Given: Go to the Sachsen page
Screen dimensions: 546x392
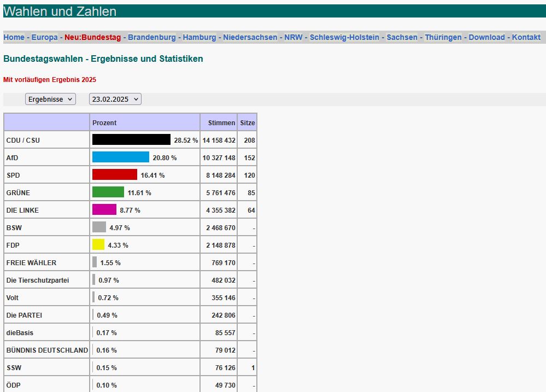Looking at the screenshot, I should pyautogui.click(x=402, y=37).
